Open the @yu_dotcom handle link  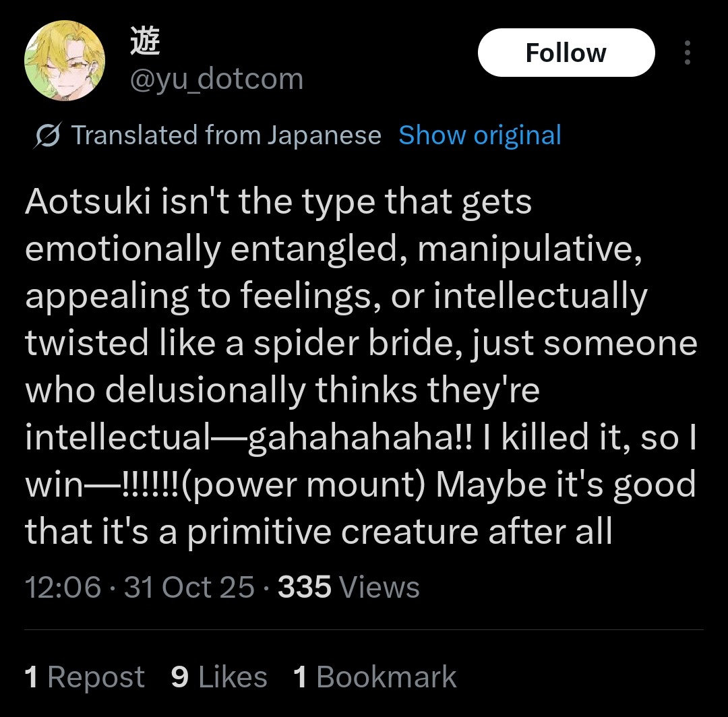click(216, 80)
